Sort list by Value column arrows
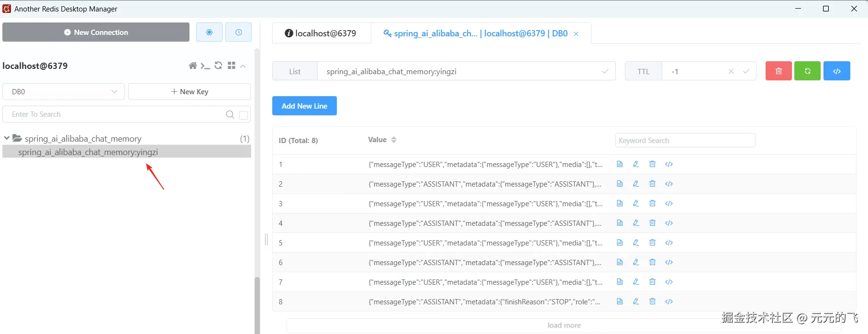The width and height of the screenshot is (868, 334). 394,140
